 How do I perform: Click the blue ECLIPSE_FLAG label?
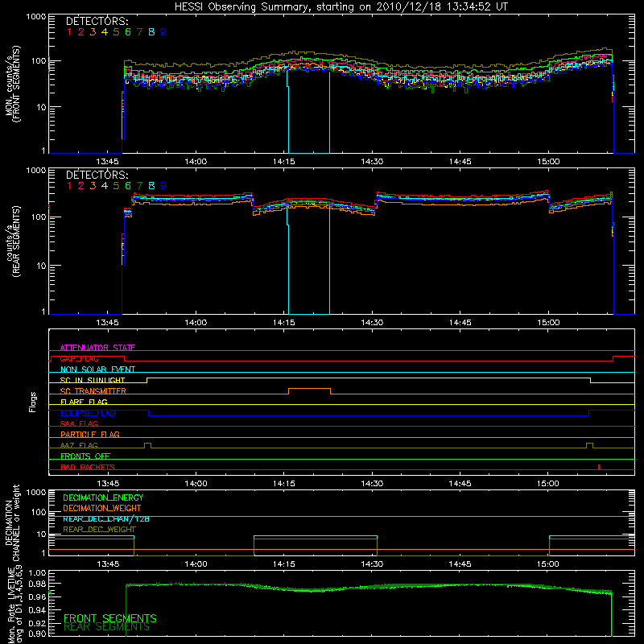tap(88, 413)
